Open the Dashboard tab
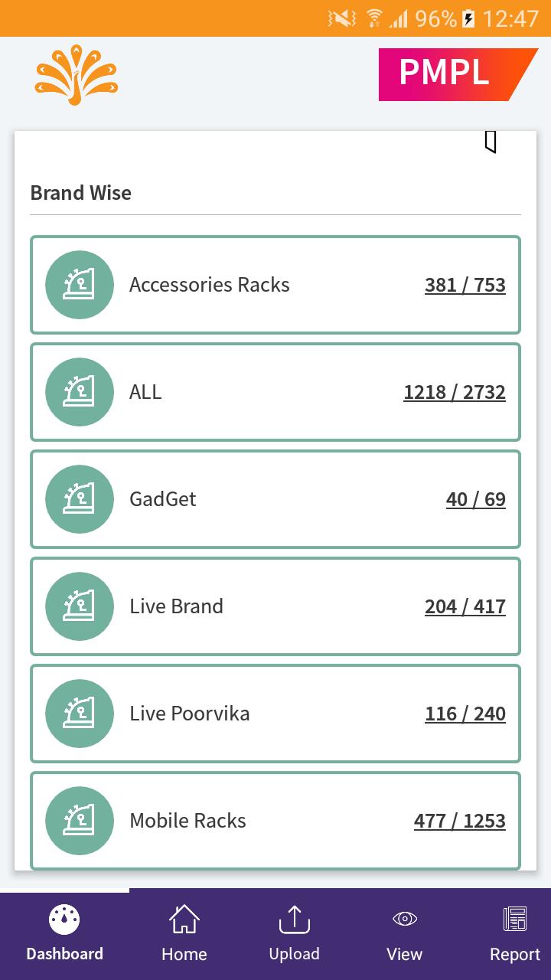 64,934
